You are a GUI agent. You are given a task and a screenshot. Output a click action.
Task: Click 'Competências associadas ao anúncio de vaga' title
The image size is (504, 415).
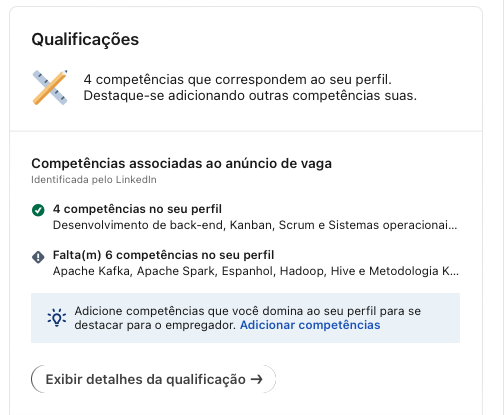[x=181, y=164]
